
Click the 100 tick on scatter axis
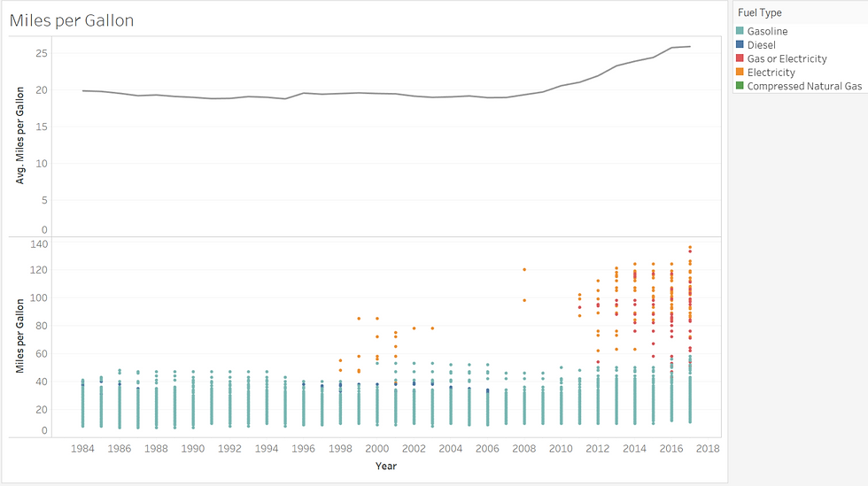tap(39, 297)
